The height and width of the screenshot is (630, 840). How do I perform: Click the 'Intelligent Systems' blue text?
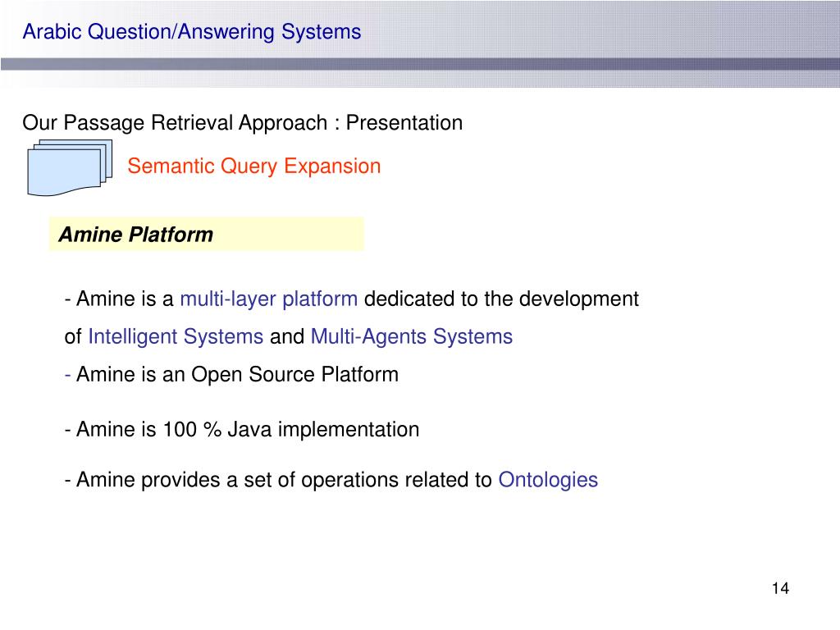[176, 337]
